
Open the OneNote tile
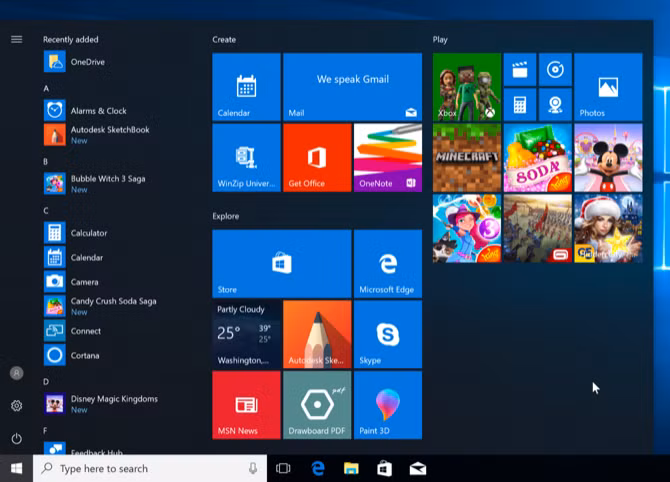[388, 158]
